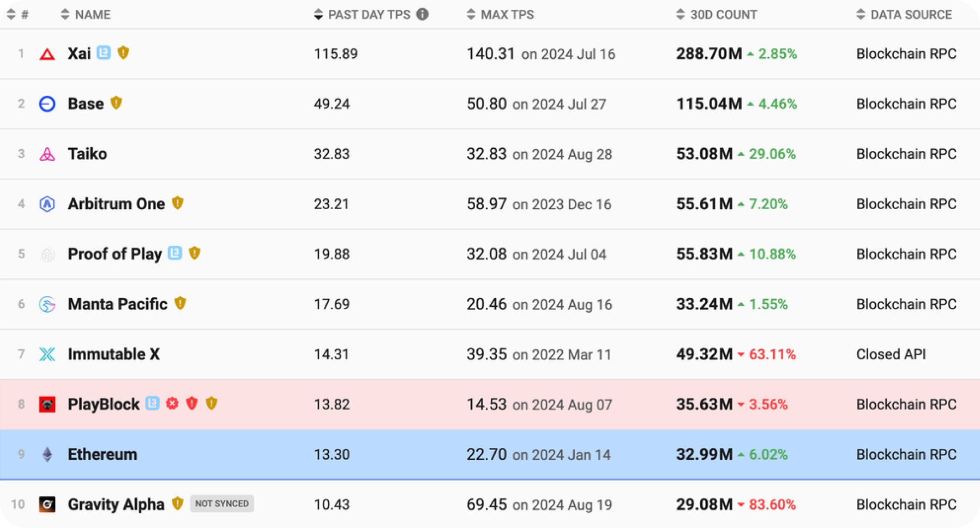The image size is (980, 528).
Task: Click Ethereum's 22.70 on 2024 Jan 14 max TPS
Action: click(538, 454)
